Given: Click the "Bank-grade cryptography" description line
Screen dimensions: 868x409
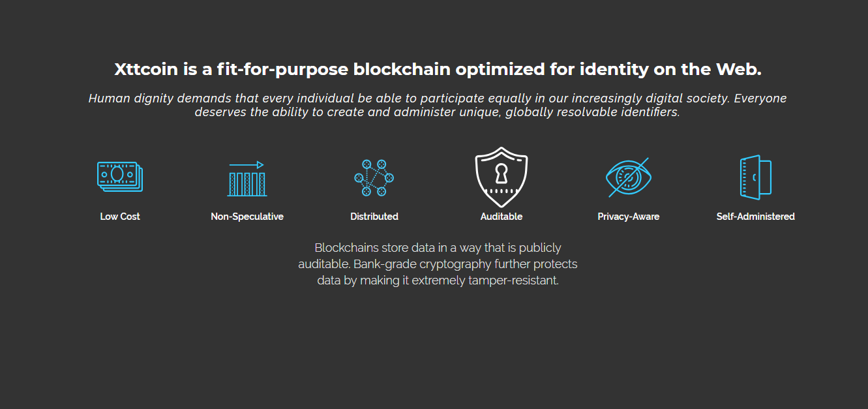Looking at the screenshot, I should (438, 264).
